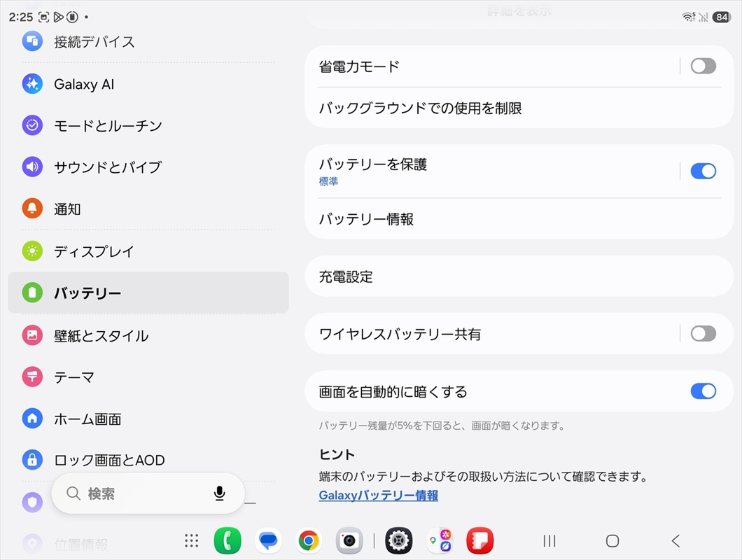Follow the Galaxyバッテリー情報 link
Screen dimensions: 742x560
tap(379, 495)
